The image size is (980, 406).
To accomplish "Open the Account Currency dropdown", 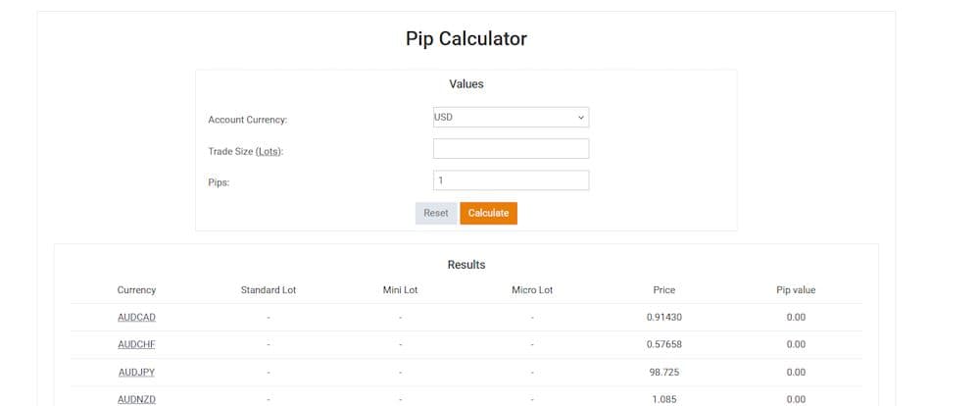I will tap(511, 117).
